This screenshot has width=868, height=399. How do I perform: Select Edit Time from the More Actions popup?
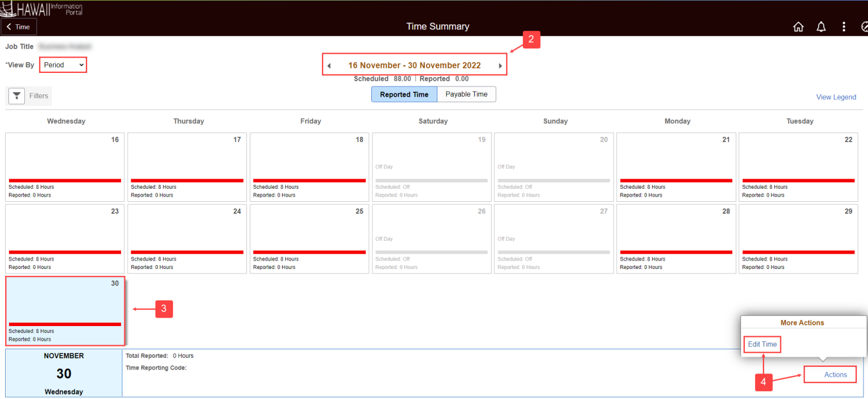click(x=762, y=344)
